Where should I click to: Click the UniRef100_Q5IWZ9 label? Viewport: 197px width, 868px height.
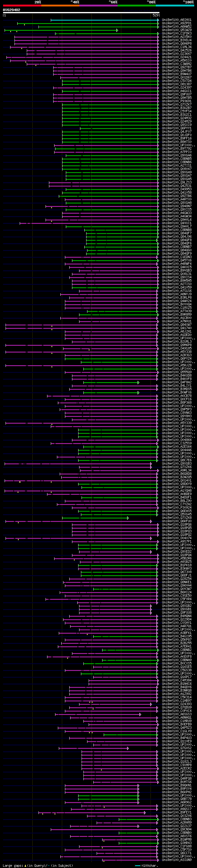[177, 30]
